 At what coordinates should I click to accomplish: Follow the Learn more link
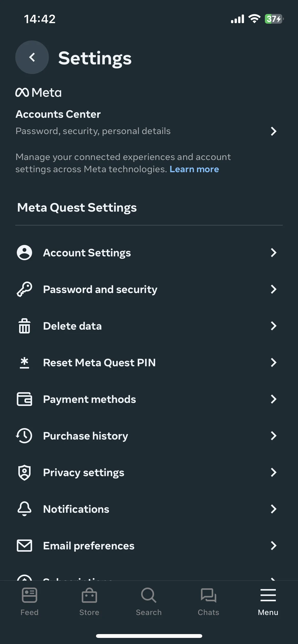click(x=194, y=169)
